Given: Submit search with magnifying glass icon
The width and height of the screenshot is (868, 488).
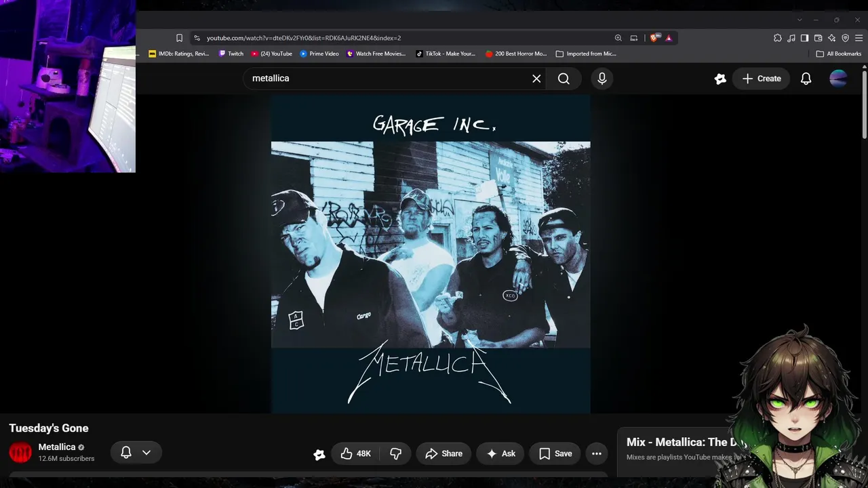Looking at the screenshot, I should tap(564, 79).
